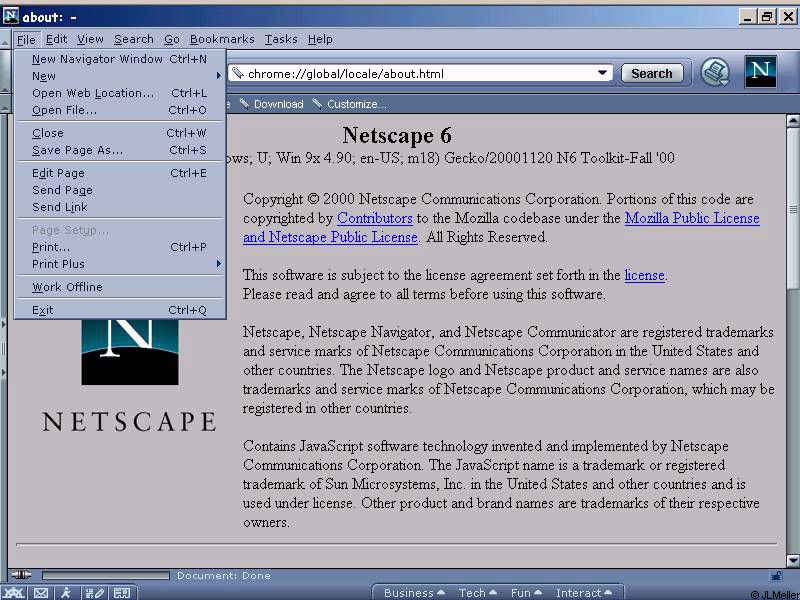Choose Edit Page menu entry
Viewport: 800px width, 600px height.
click(x=120, y=173)
